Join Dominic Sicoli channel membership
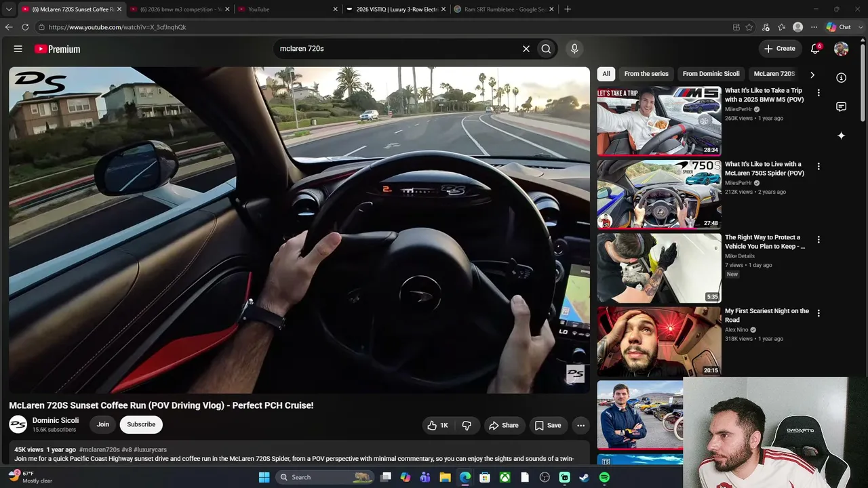 [102, 424]
